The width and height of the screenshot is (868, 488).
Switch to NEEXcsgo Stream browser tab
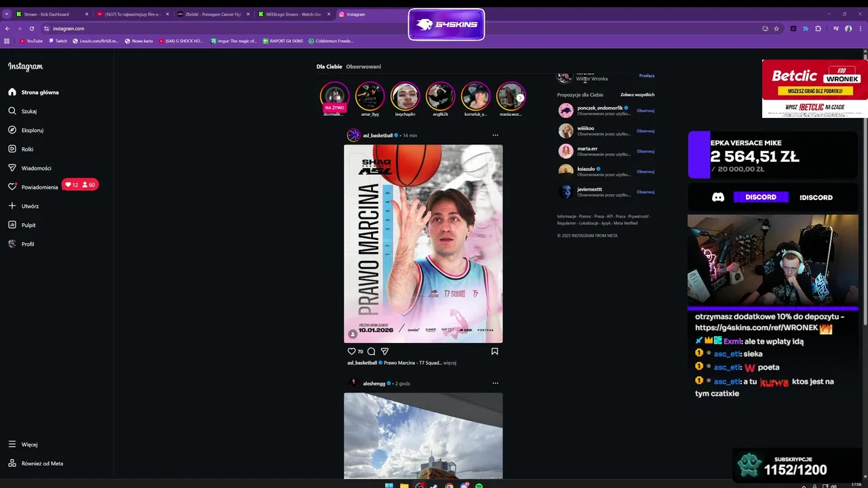click(x=294, y=14)
